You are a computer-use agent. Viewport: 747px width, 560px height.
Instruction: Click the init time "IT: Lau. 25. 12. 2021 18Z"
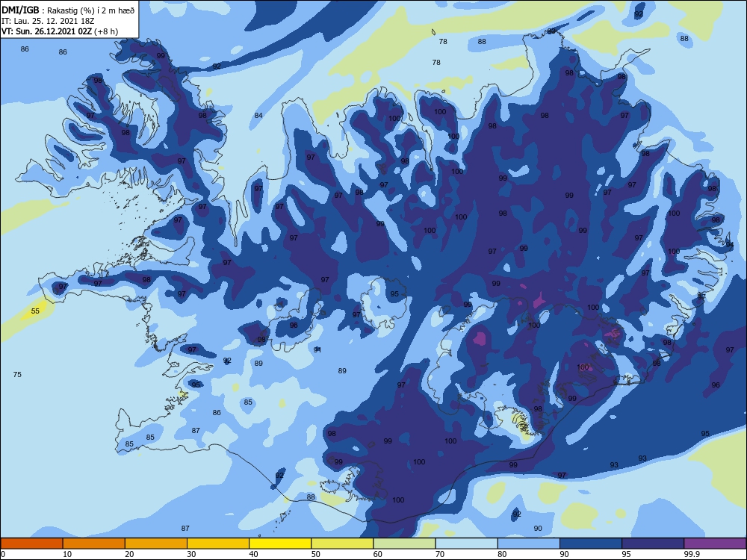(x=49, y=21)
